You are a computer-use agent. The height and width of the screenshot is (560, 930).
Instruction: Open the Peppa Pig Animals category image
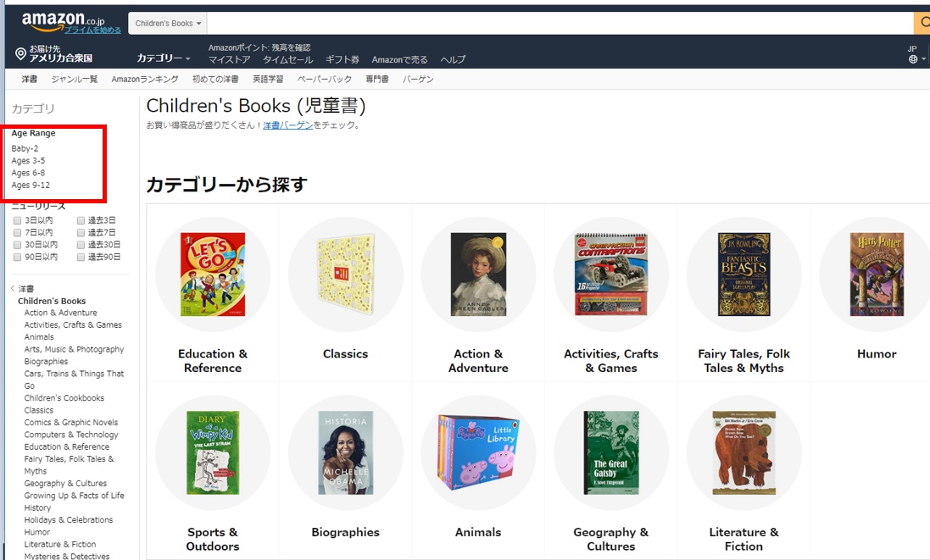(x=478, y=452)
